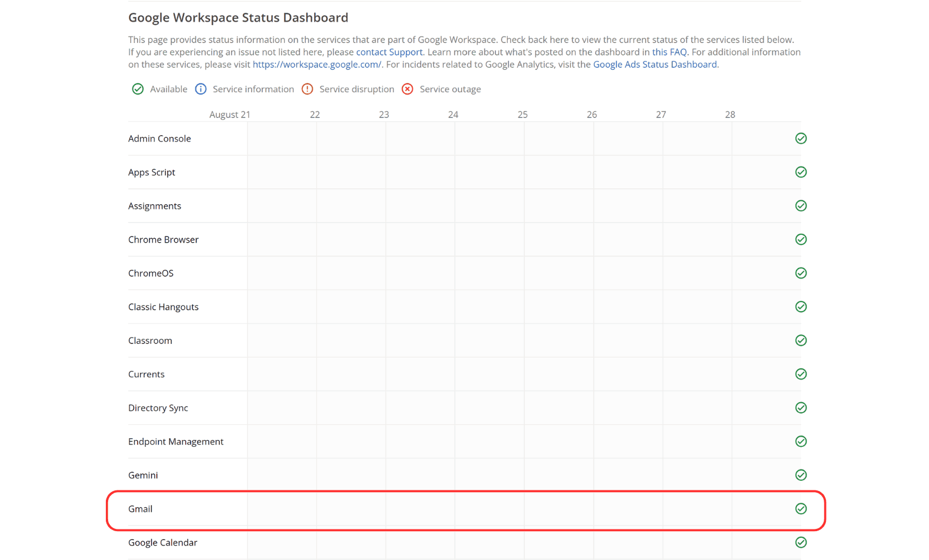Click the Apps Script service name

click(151, 173)
